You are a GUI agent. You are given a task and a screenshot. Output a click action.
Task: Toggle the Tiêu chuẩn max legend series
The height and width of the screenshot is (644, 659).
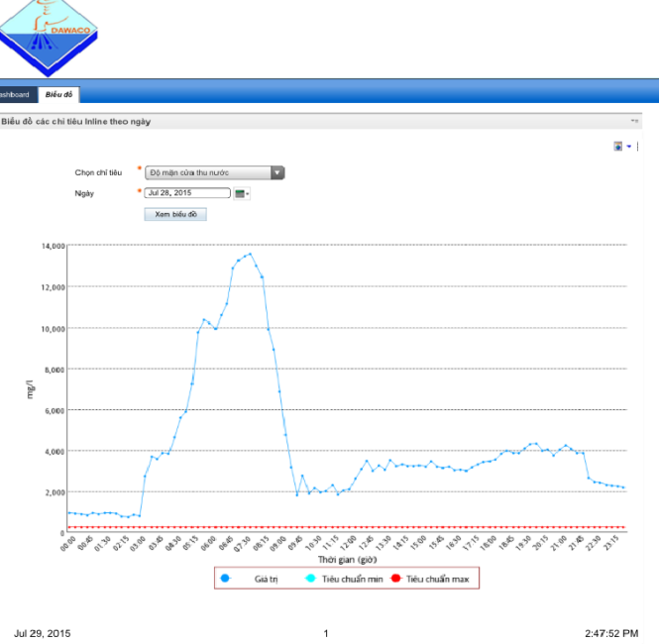pos(437,579)
